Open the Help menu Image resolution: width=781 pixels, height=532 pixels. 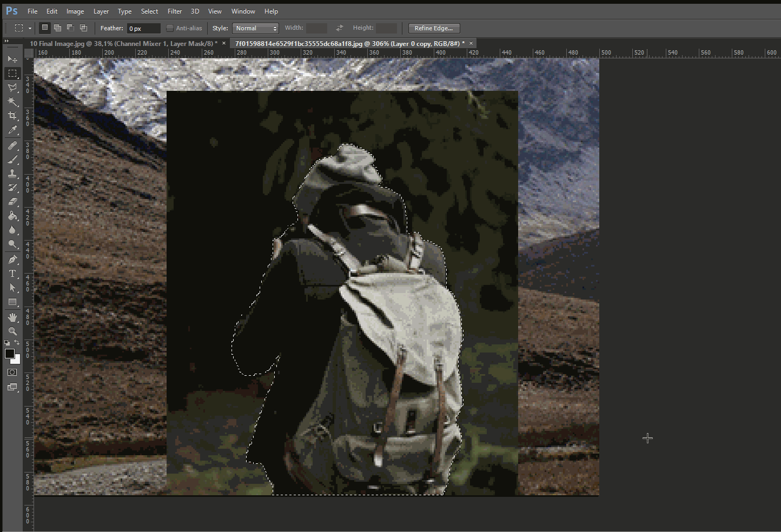[x=272, y=11]
